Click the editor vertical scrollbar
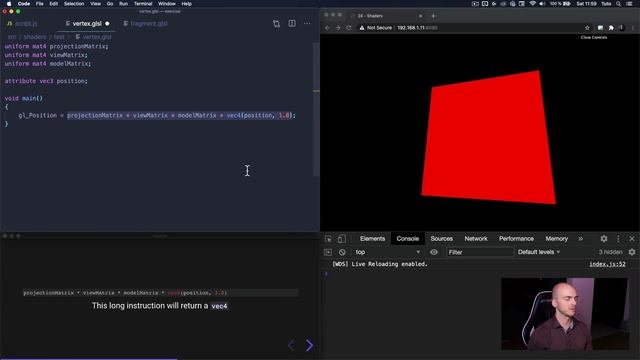Screen dimensions: 640x360 [316, 109]
